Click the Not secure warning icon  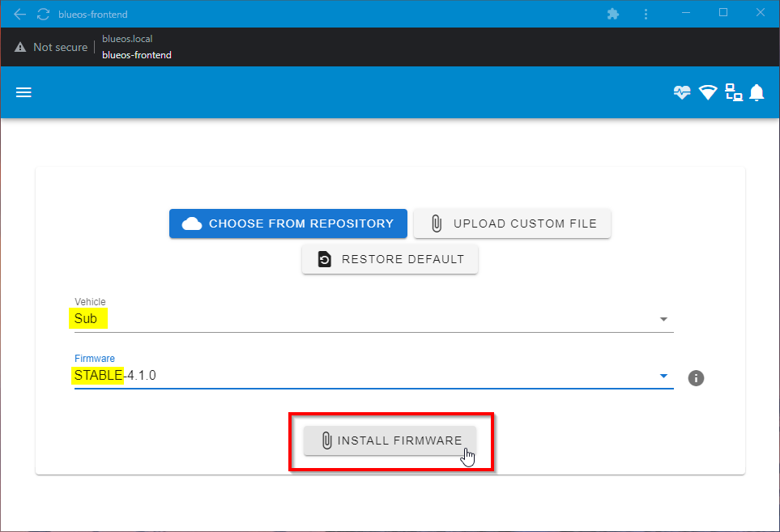pos(20,46)
